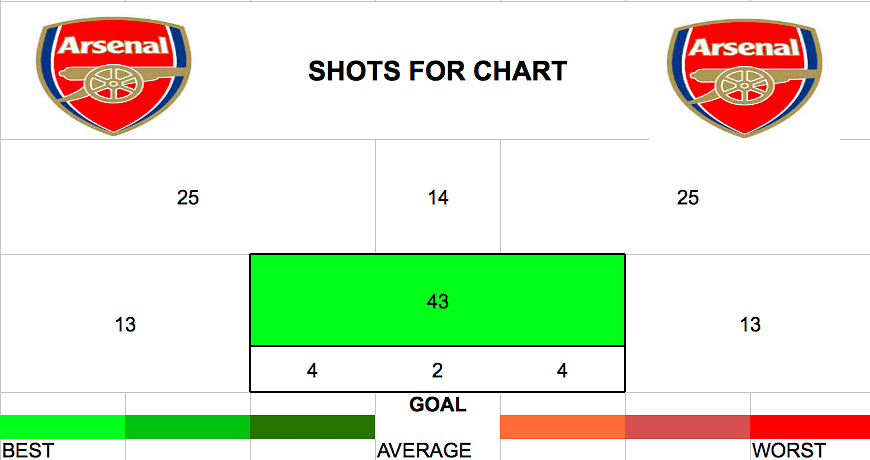
Task: Click the orange legend swatch
Action: click(563, 427)
